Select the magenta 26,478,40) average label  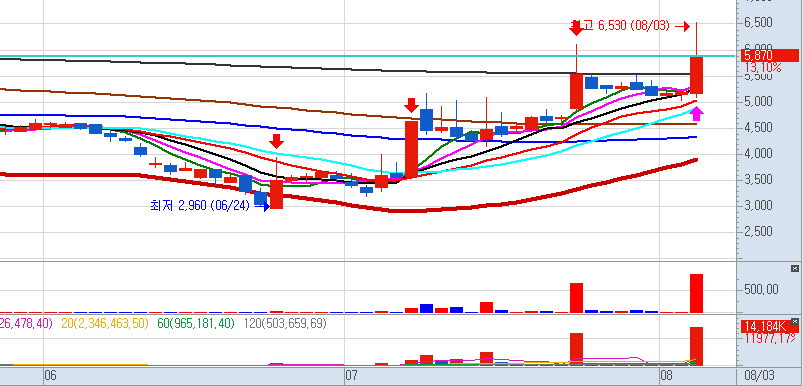[26, 324]
